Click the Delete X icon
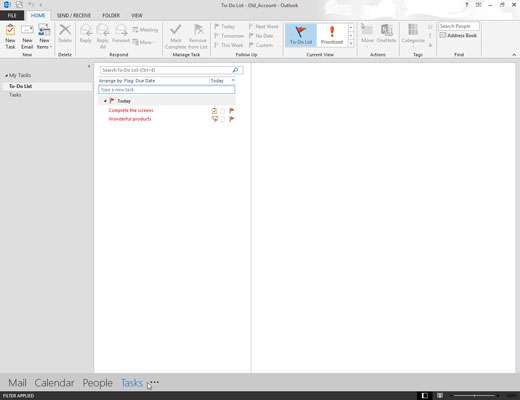This screenshot has height=400, width=520. 65,30
